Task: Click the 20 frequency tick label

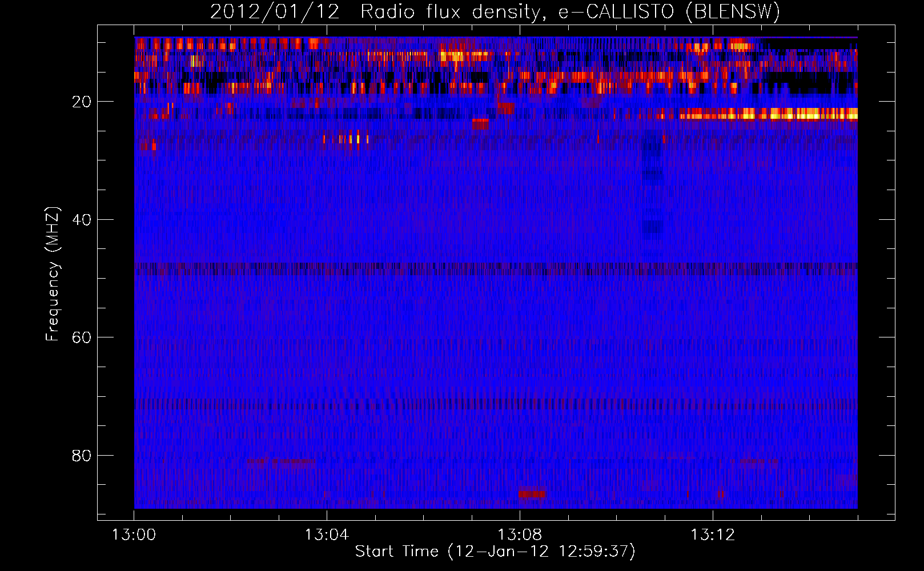Action: (82, 102)
